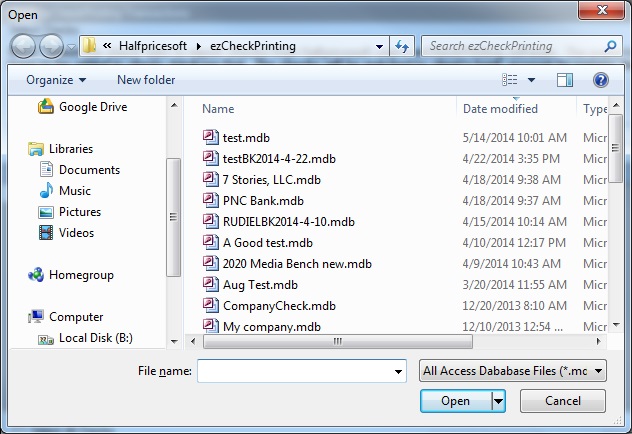
Task: Click the Change your view icon
Action: pos(510,80)
